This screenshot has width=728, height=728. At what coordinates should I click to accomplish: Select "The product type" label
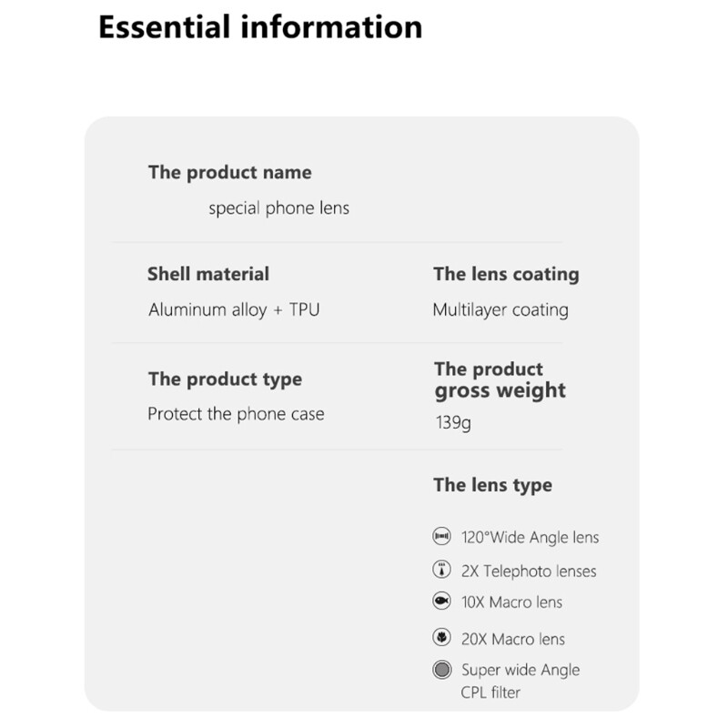pos(225,379)
